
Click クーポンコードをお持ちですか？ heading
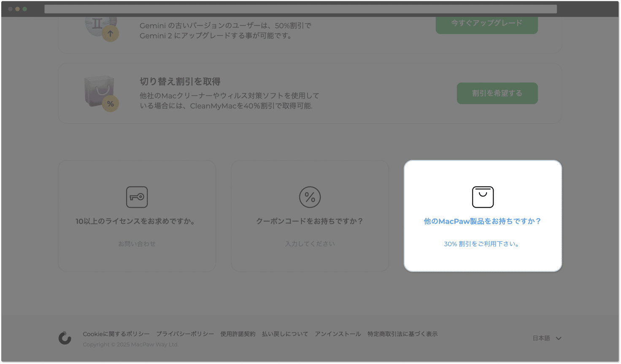pos(310,221)
